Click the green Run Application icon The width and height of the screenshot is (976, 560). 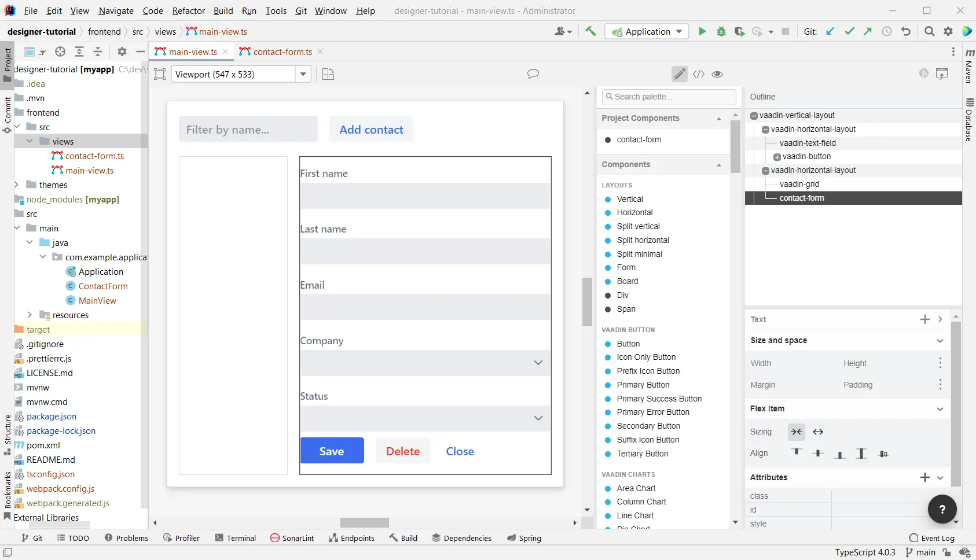coord(702,32)
